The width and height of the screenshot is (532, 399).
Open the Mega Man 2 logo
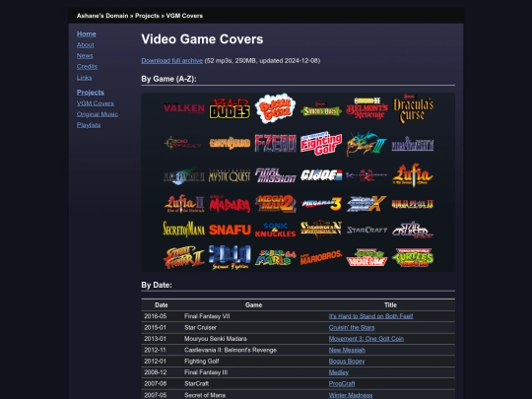pyautogui.click(x=275, y=204)
